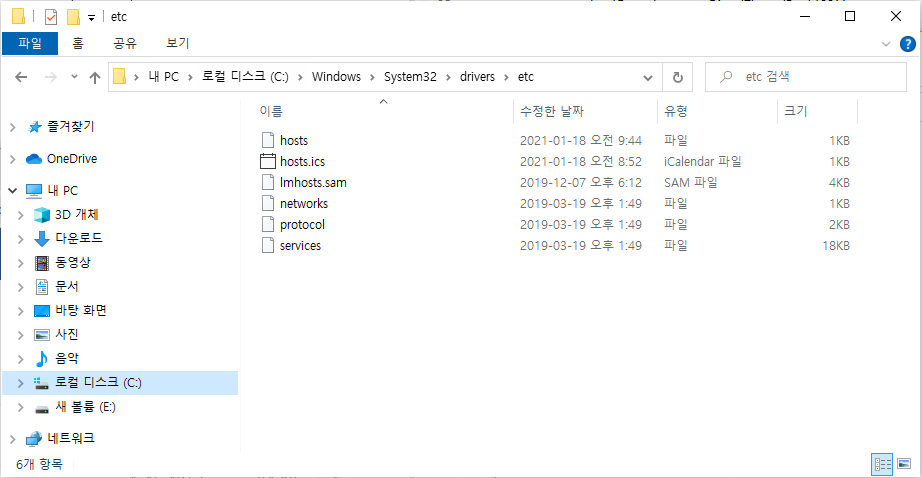Click the etc 검색 search box
The image size is (922, 478).
coord(806,77)
